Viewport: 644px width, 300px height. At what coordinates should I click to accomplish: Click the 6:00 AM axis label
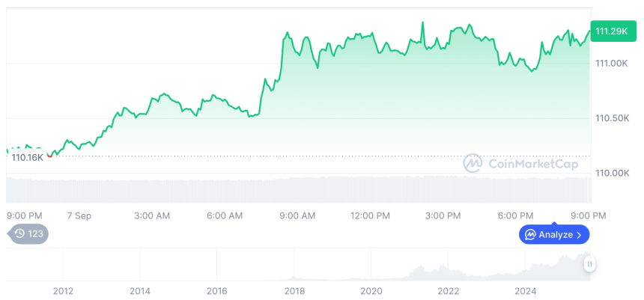coord(225,215)
